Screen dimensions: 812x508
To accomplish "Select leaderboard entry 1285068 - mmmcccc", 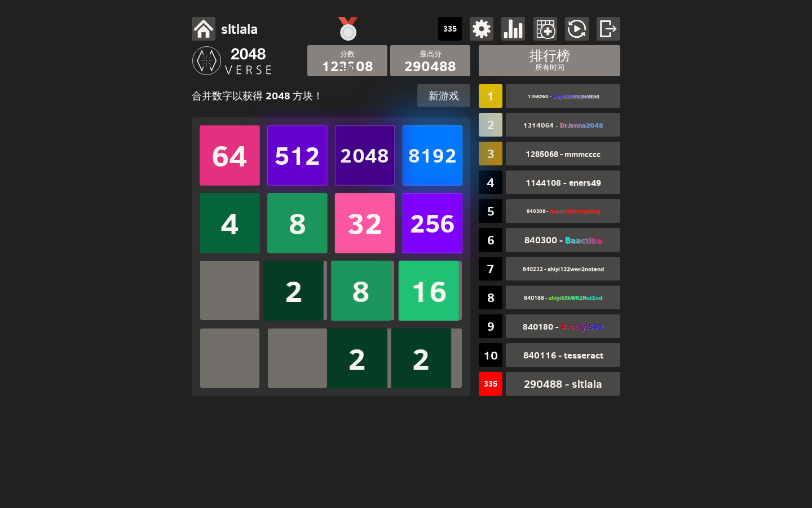I will [563, 154].
